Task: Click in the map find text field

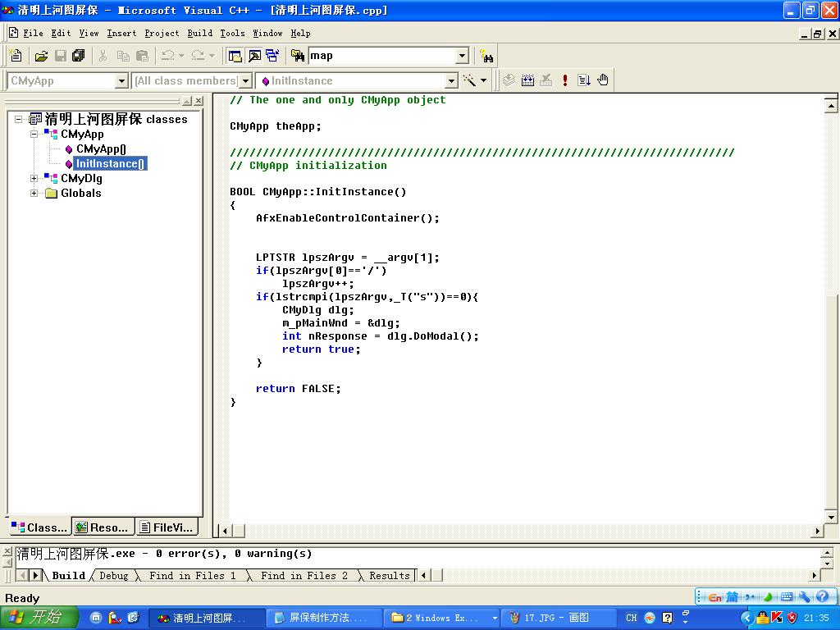Action: point(382,56)
